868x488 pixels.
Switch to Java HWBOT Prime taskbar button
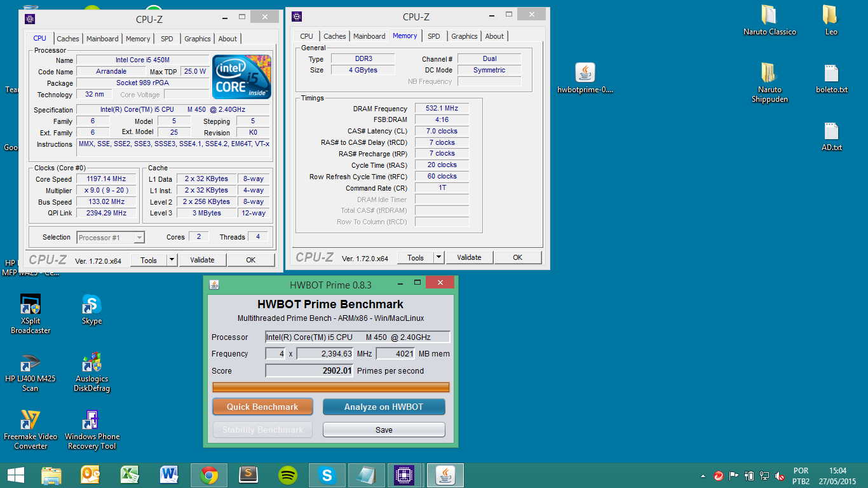coord(445,475)
